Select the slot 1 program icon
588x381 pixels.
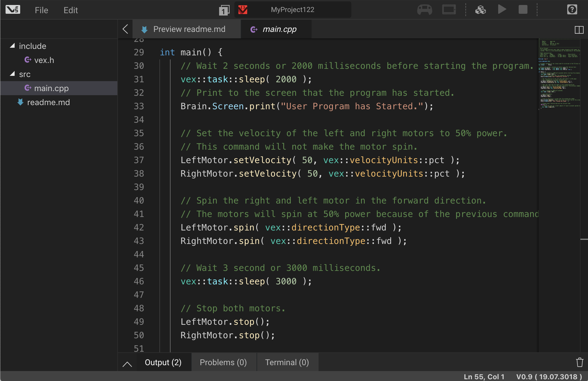pyautogui.click(x=224, y=10)
